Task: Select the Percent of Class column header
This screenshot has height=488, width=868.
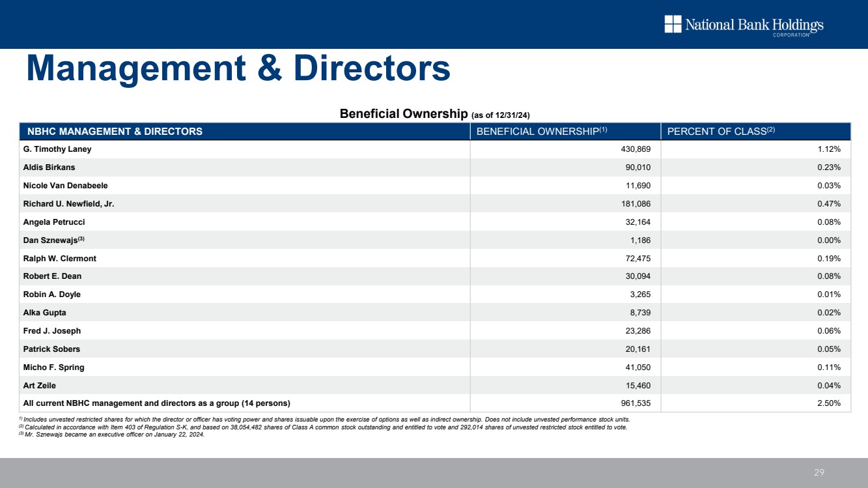Action: click(721, 131)
